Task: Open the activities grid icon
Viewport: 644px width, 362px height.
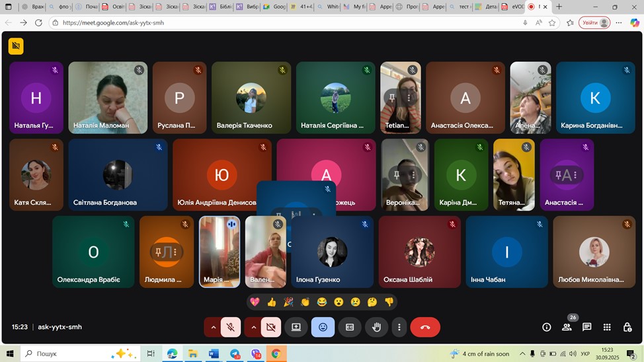Action: pos(607,327)
